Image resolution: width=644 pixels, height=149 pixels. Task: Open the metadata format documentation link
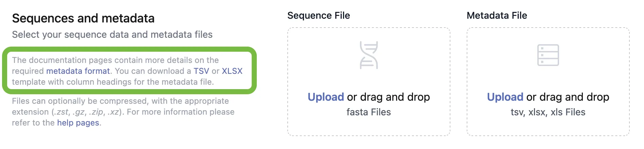click(78, 71)
